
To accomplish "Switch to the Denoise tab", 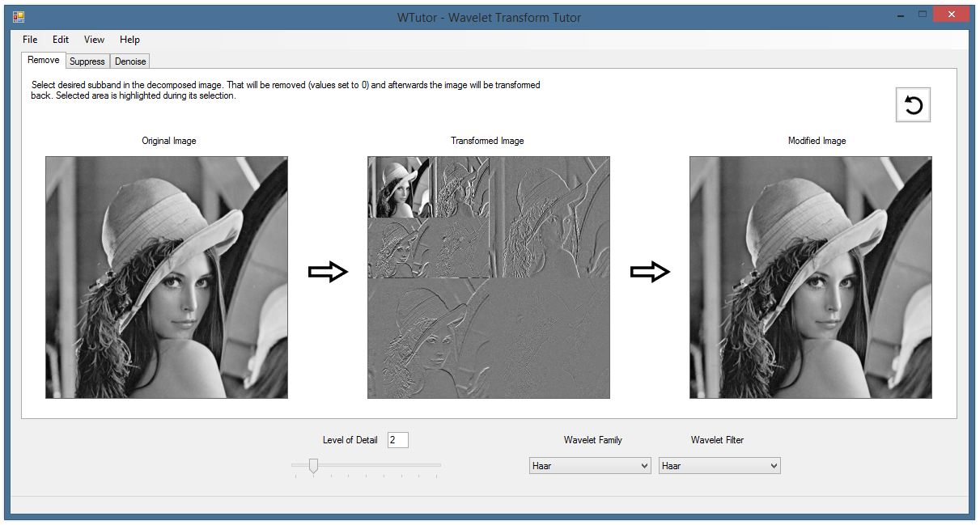I will 129,61.
